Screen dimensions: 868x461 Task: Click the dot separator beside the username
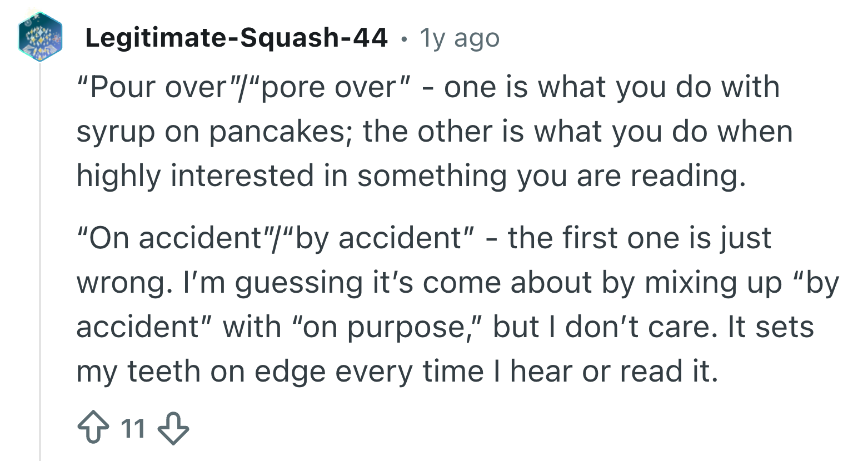(404, 39)
